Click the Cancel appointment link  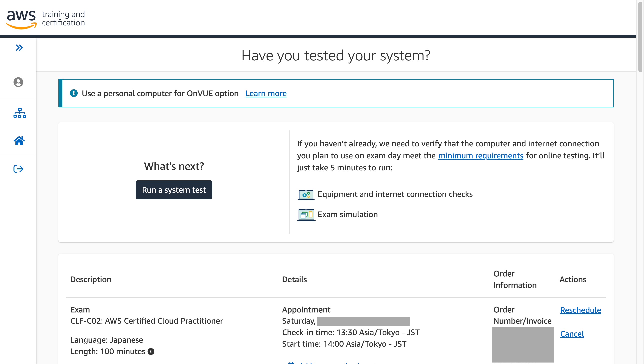pyautogui.click(x=572, y=334)
